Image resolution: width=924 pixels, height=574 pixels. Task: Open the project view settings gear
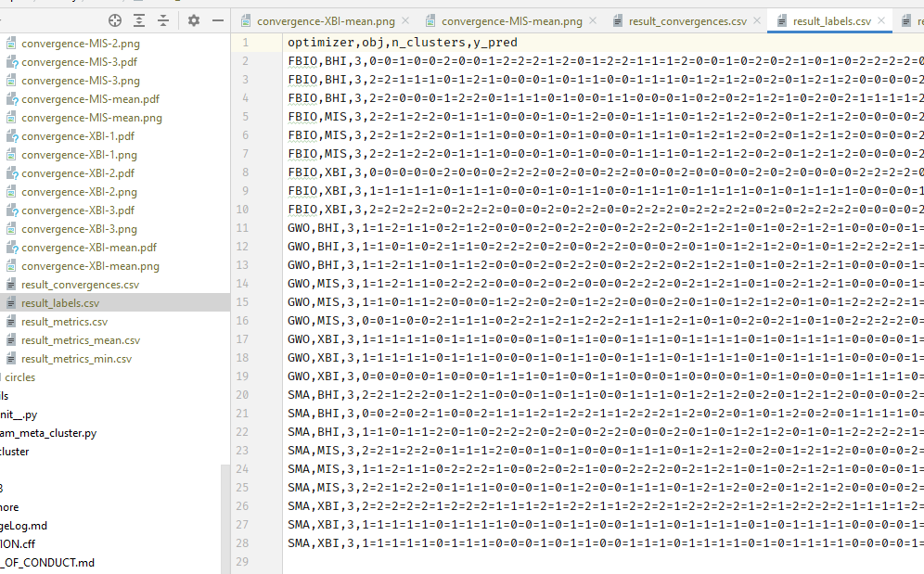[193, 20]
